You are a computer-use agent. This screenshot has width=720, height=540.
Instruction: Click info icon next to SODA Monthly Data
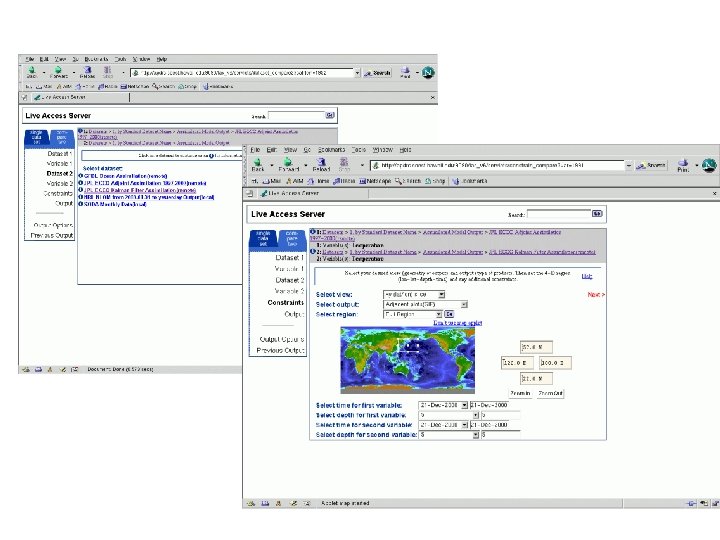pos(81,204)
